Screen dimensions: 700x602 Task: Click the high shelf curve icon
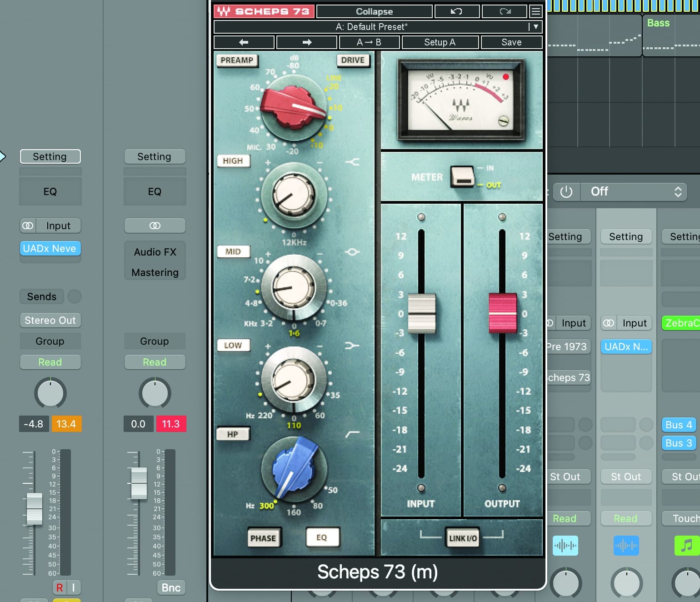click(352, 162)
